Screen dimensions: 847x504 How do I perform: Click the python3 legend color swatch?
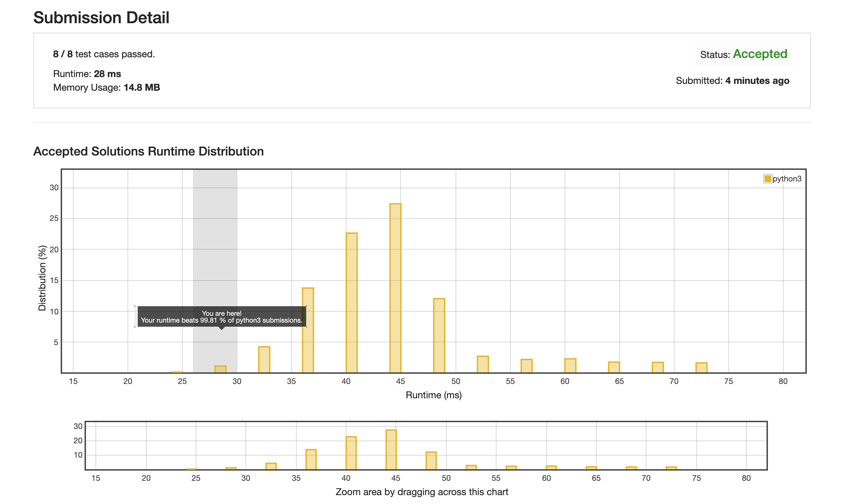tap(767, 179)
